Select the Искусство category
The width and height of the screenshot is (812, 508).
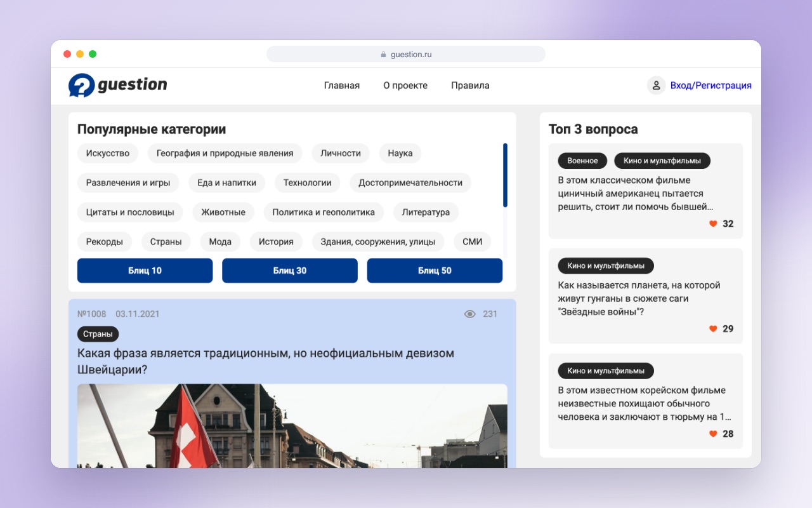(x=108, y=153)
